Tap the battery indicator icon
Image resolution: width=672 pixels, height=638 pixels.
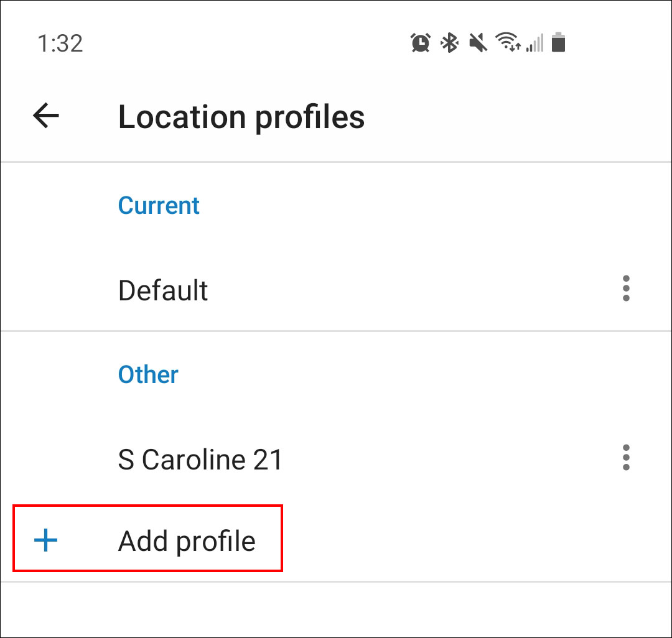pyautogui.click(x=559, y=42)
